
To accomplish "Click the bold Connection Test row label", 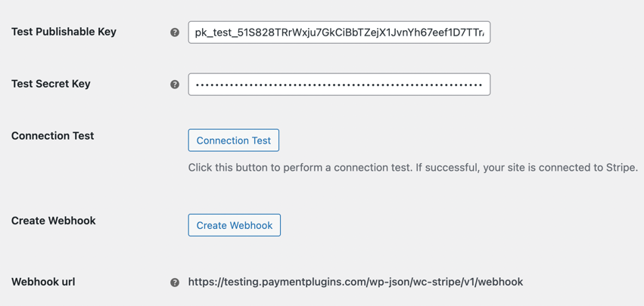I will (x=53, y=136).
